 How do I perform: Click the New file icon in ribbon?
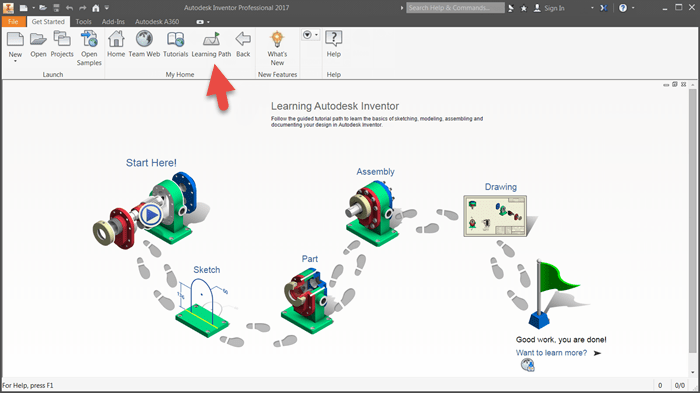pyautogui.click(x=15, y=39)
